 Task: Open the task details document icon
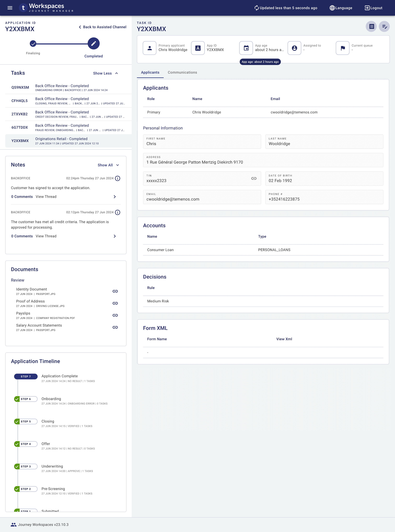coord(371,27)
